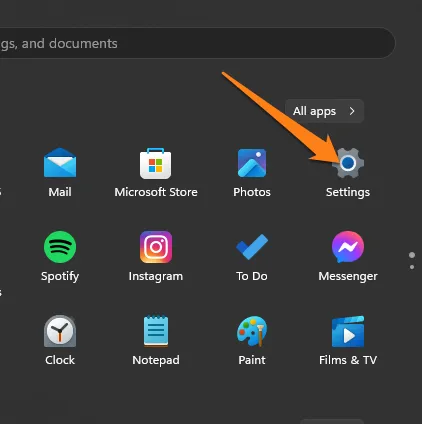
Task: Launch Messenger
Action: pyautogui.click(x=348, y=247)
